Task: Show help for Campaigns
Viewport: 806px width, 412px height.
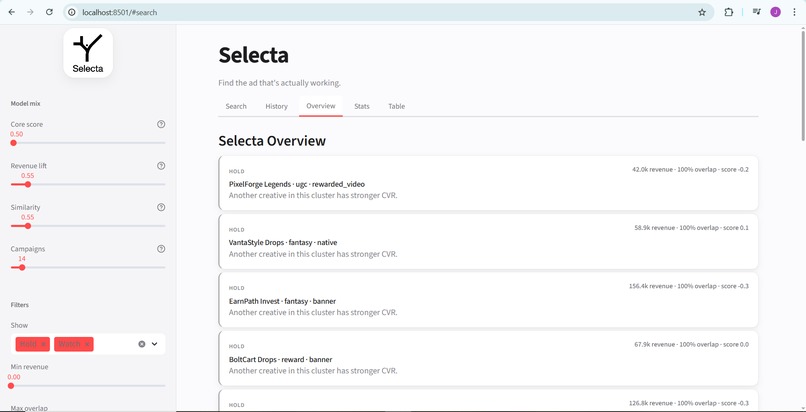Action: (x=161, y=249)
